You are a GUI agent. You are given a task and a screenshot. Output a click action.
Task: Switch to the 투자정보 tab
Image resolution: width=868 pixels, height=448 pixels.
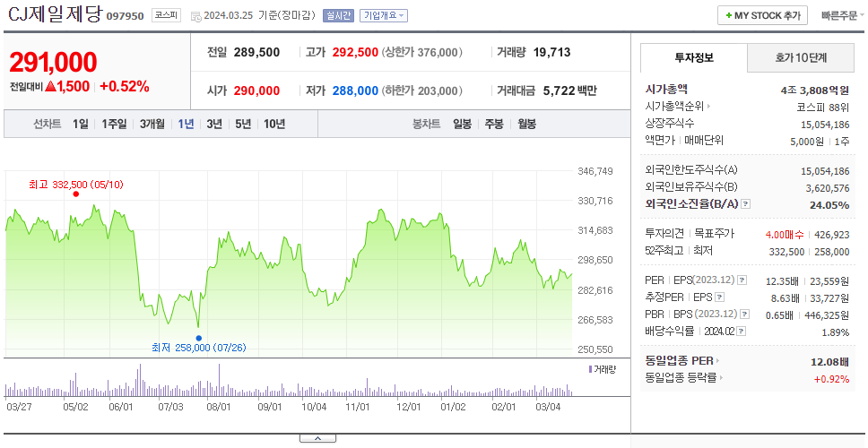(694, 57)
